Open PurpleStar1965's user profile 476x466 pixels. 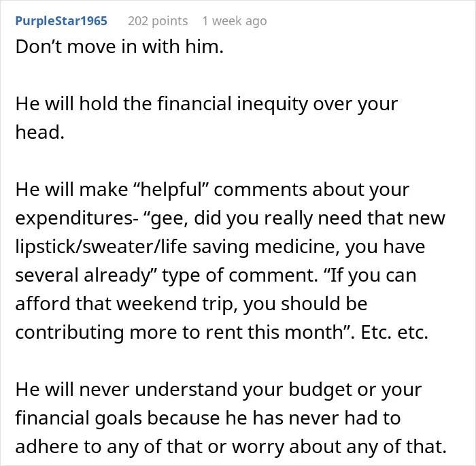coord(61,21)
